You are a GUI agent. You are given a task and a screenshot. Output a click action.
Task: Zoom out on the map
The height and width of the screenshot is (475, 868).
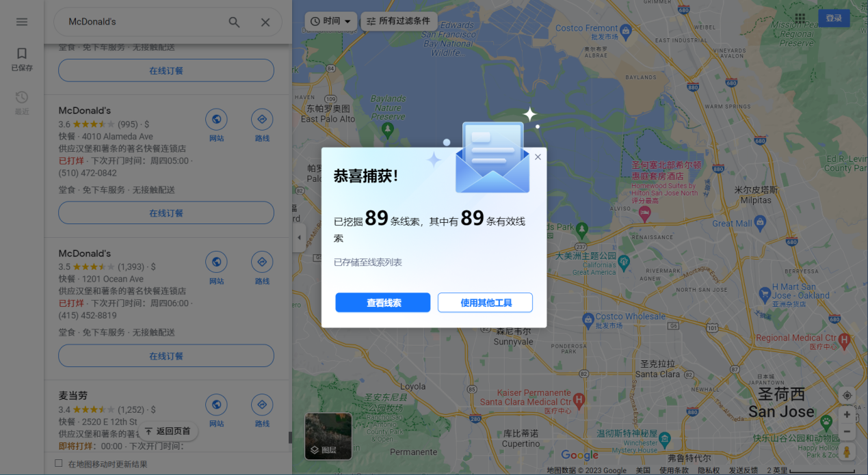847,432
